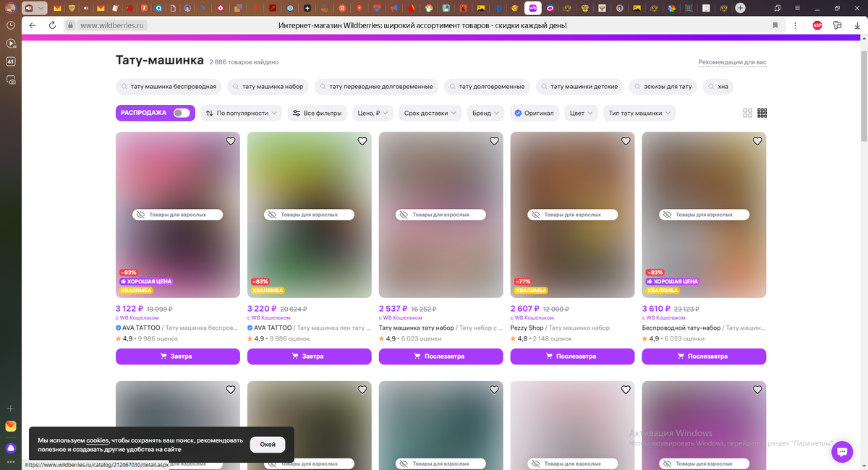Screen dimensions: 868x470
Task: Open a new tab with the plus button
Action: [x=740, y=8]
